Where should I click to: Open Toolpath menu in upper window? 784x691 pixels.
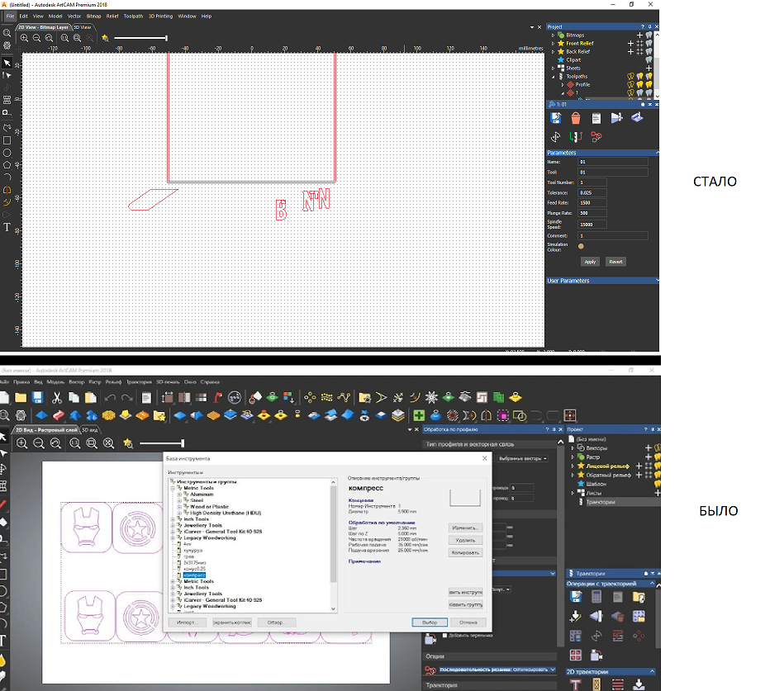point(133,16)
